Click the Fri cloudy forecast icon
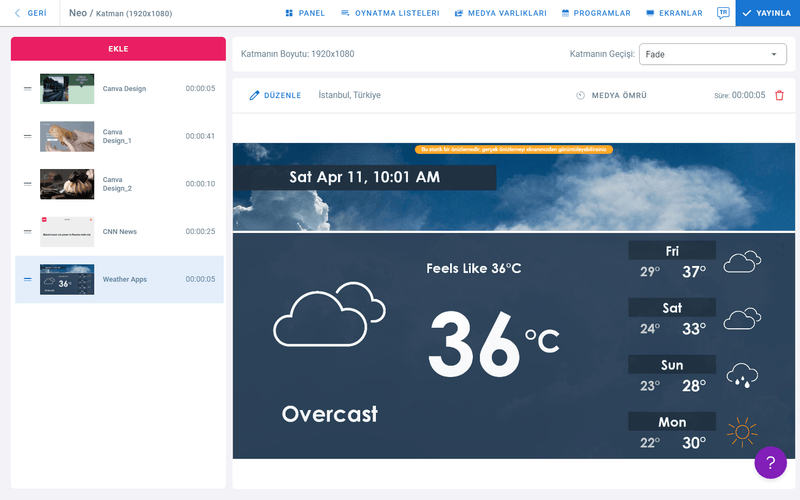The height and width of the screenshot is (500, 800). pyautogui.click(x=742, y=262)
